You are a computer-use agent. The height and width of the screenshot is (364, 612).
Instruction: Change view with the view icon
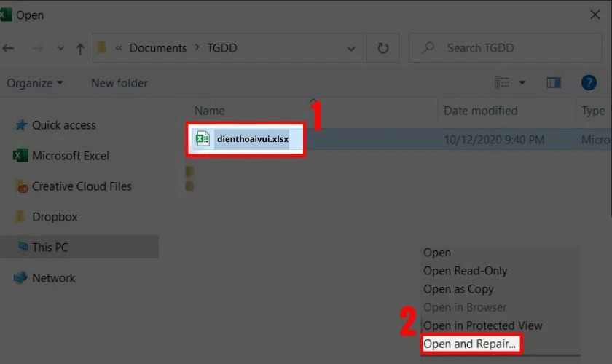click(x=502, y=82)
